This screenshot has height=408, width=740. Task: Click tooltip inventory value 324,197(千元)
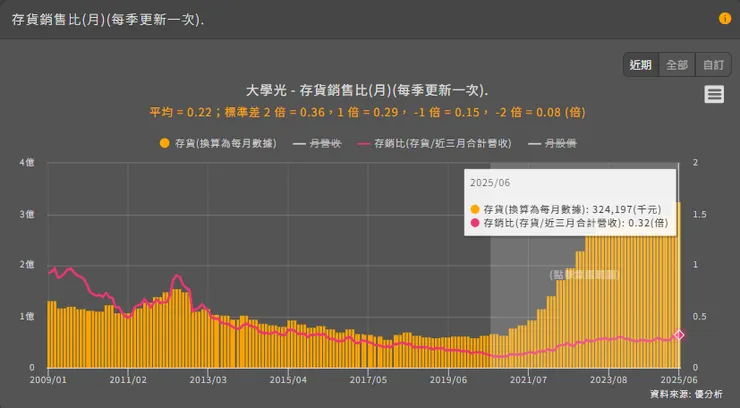[x=627, y=209]
